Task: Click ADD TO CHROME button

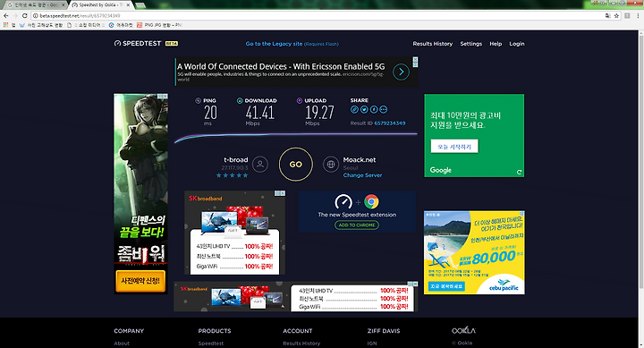Action: (357, 225)
